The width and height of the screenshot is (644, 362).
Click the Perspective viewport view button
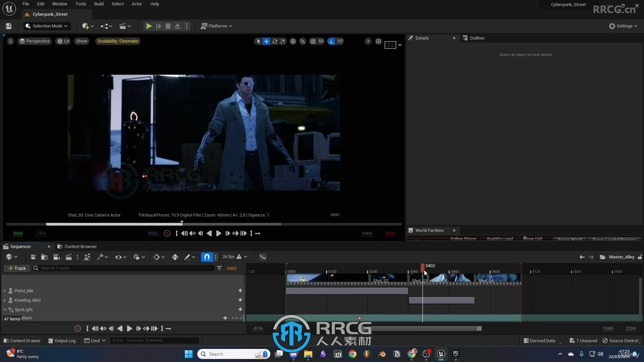pyautogui.click(x=35, y=41)
